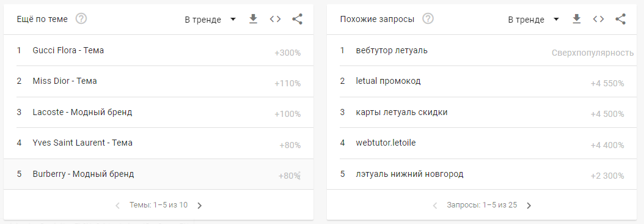
Task: Show help for Похожие запросы
Action: 428,19
